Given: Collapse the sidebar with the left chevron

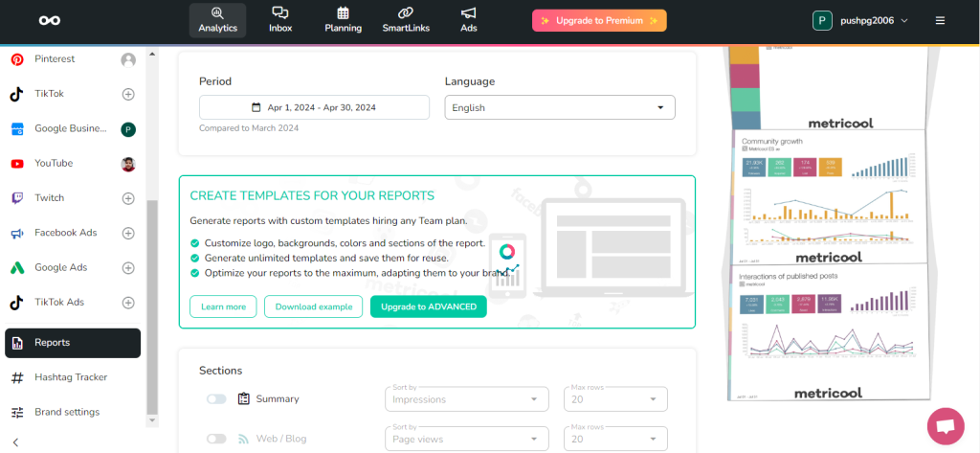Looking at the screenshot, I should 16,442.
